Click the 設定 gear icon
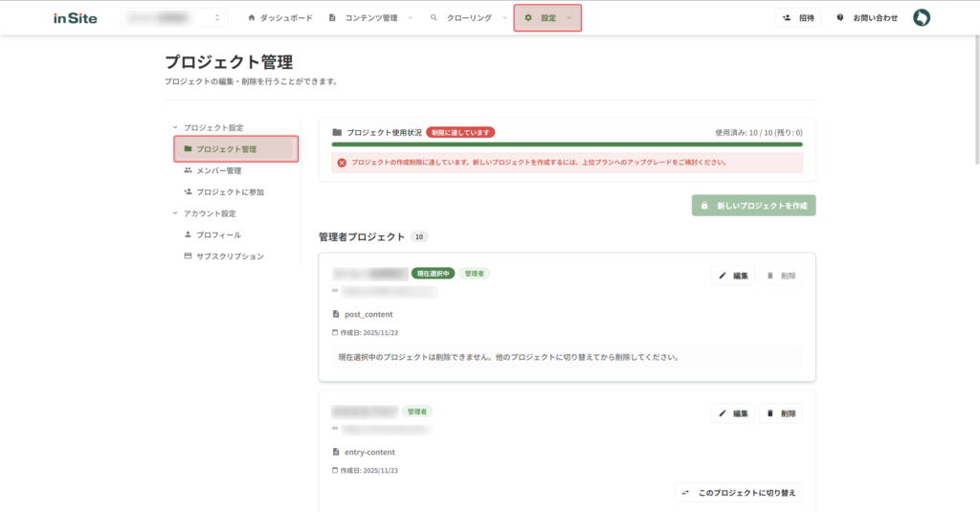Screen dimensions: 980x512 [x=528, y=17]
